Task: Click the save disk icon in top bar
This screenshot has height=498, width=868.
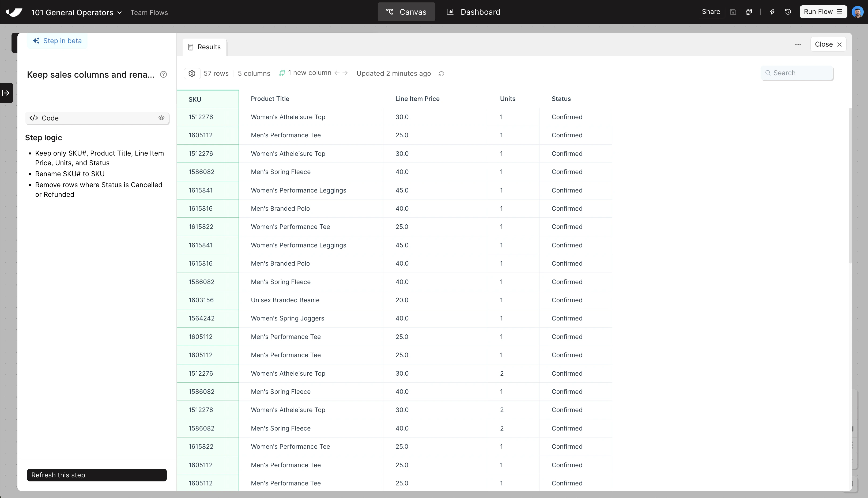Action: click(733, 12)
